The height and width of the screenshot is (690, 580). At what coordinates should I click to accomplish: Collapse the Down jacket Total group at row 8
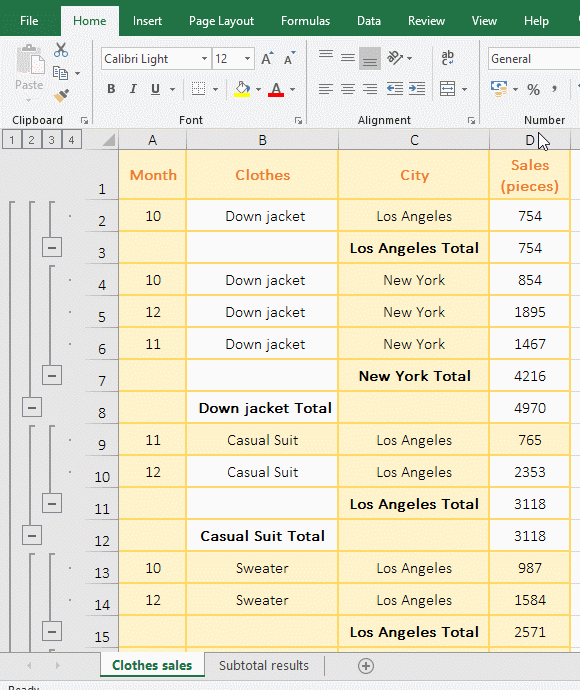point(32,407)
